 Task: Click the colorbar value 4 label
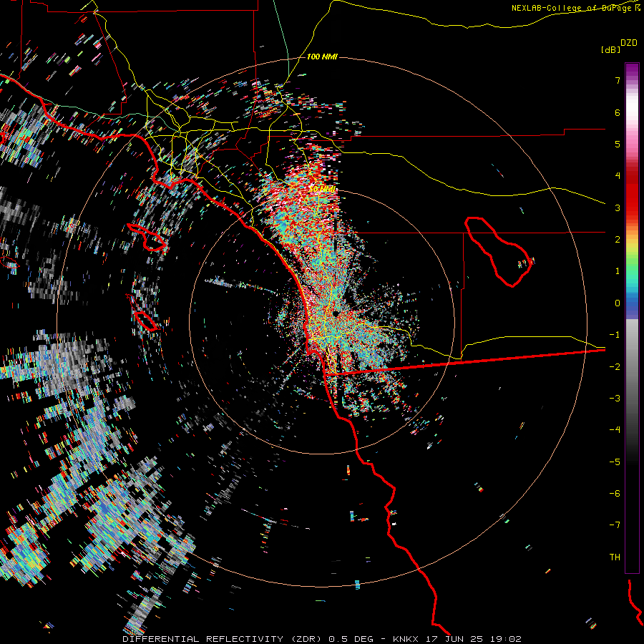(618, 176)
